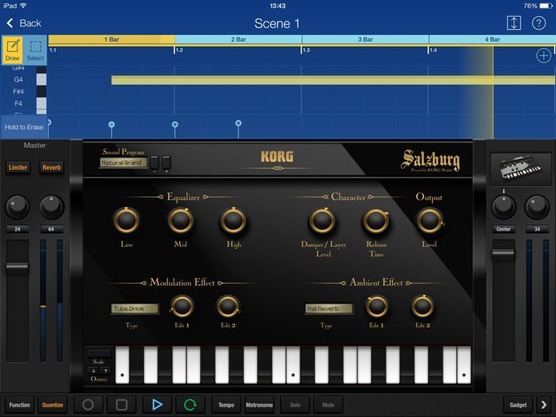Open the Hall Reverb ambient type selector
The width and height of the screenshot is (556, 417).
tap(329, 308)
